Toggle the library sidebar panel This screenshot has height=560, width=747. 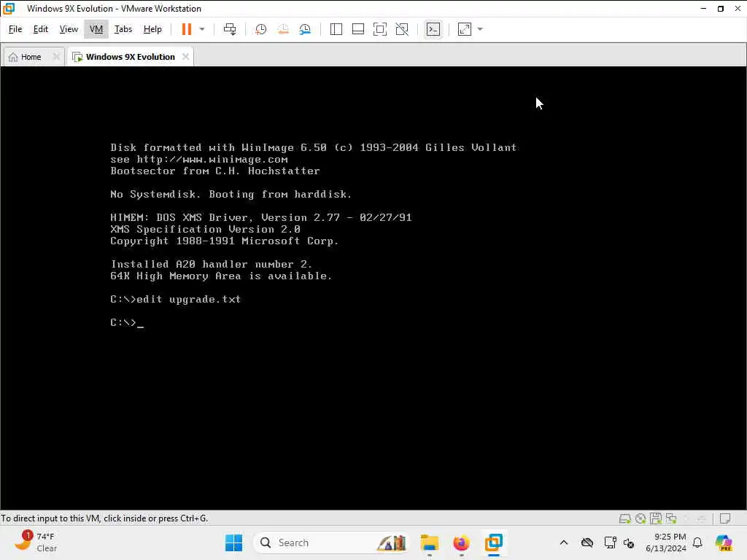(x=336, y=29)
